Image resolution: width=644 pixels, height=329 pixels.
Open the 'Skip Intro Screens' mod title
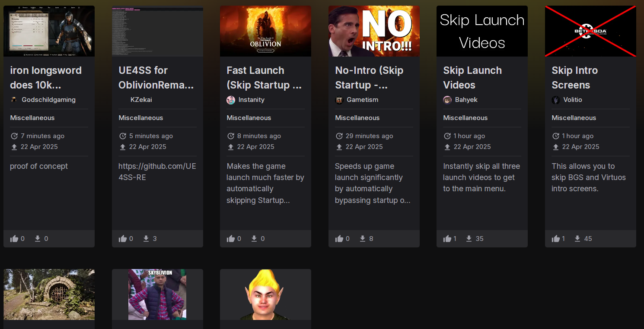coord(575,78)
